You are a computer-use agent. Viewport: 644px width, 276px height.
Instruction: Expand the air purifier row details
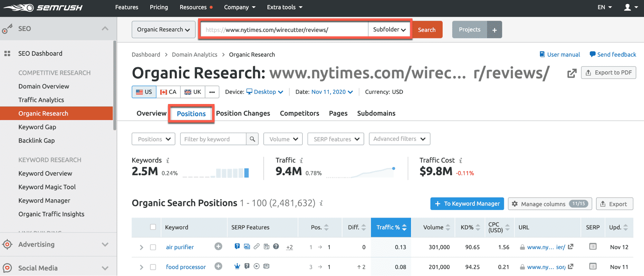[x=141, y=247]
